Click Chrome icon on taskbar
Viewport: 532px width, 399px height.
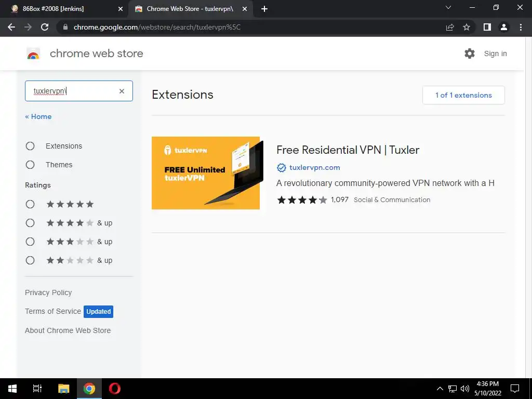tap(89, 389)
